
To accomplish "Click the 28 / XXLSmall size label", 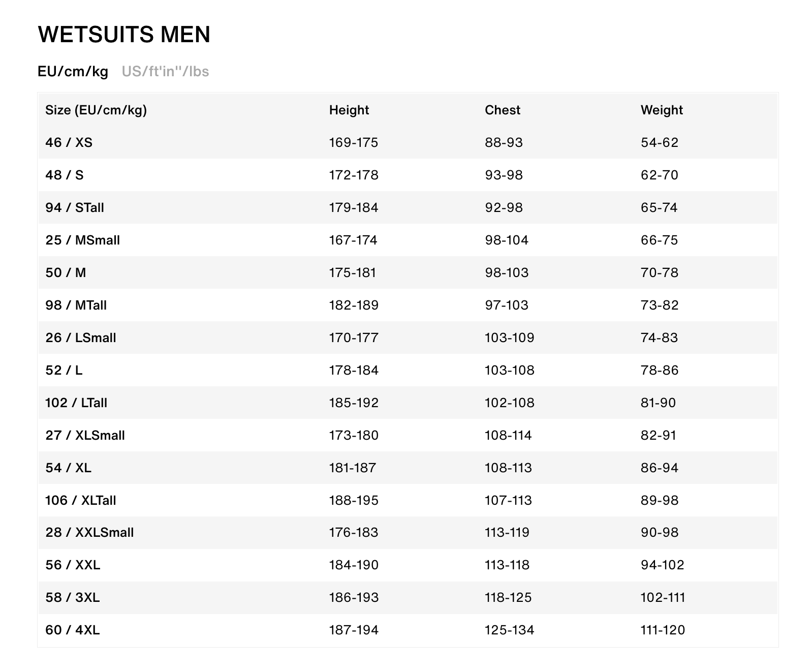I will 89,532.
